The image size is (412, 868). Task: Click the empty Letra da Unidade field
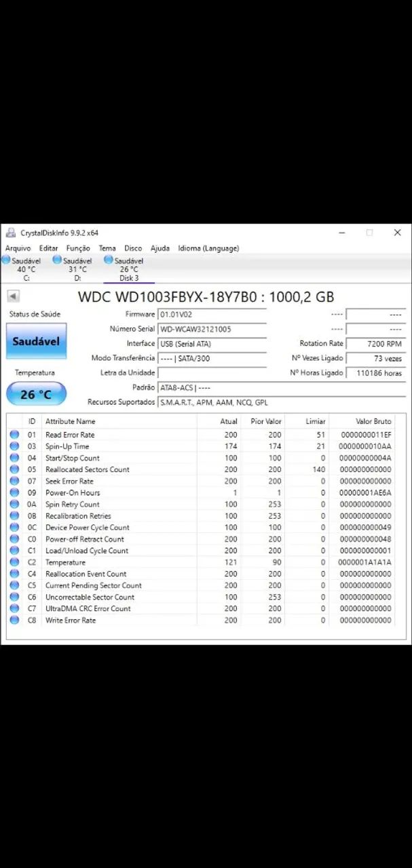(212, 372)
